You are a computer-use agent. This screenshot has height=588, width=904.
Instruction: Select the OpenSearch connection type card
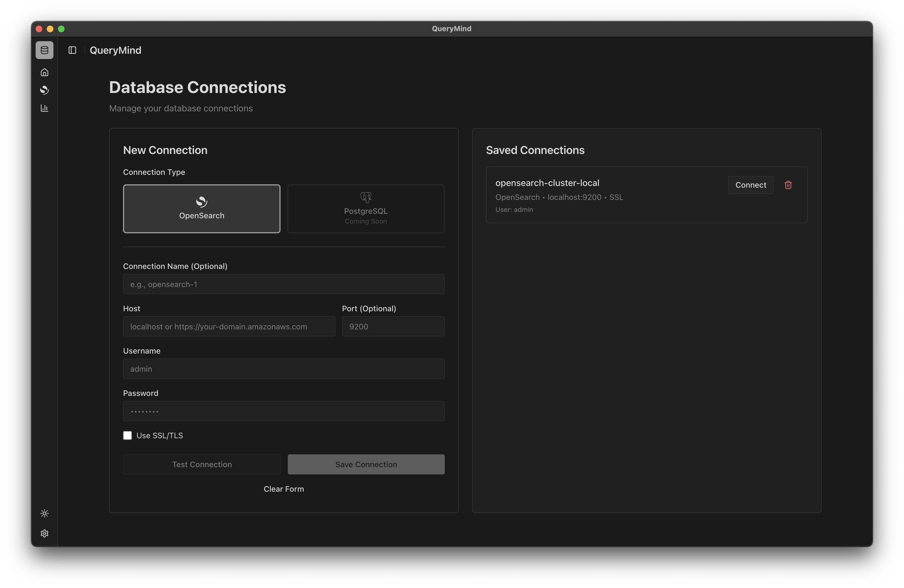pos(201,209)
